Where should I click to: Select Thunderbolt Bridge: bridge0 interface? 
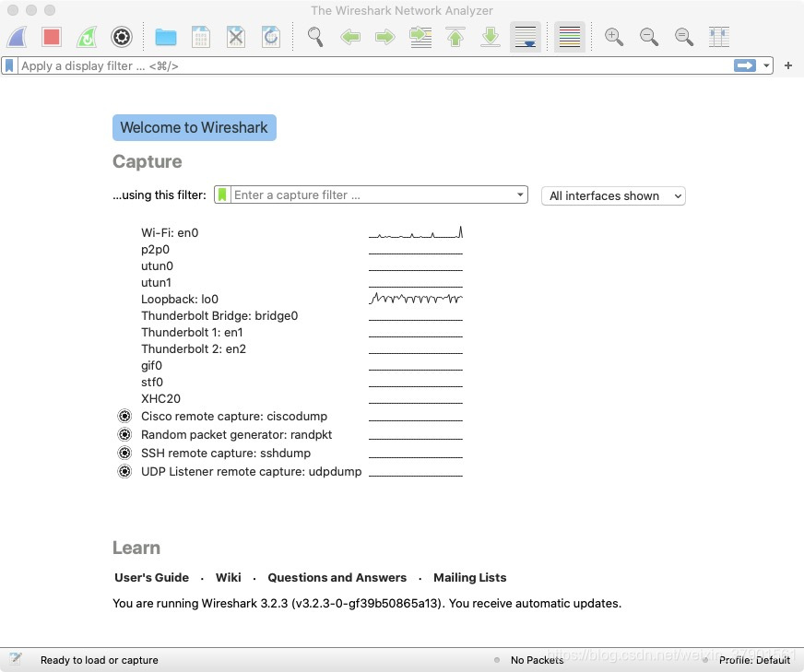[x=219, y=316]
